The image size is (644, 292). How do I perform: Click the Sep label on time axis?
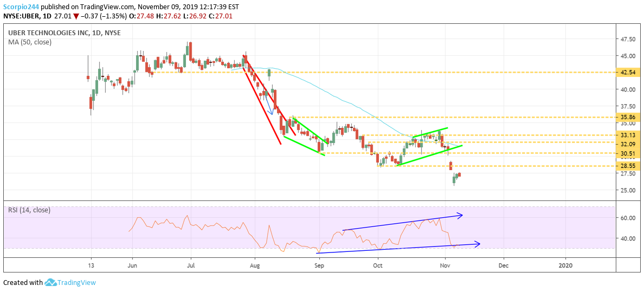point(319,265)
